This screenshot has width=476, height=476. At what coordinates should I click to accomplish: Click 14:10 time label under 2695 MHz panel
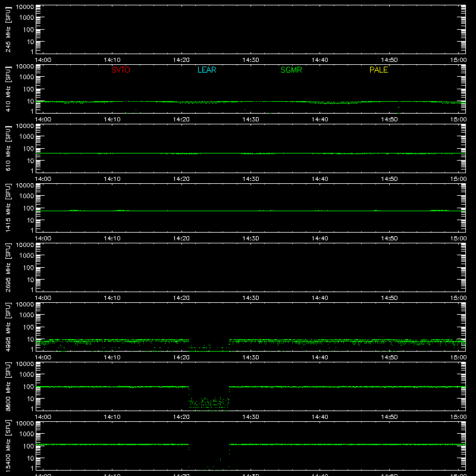coord(112,298)
